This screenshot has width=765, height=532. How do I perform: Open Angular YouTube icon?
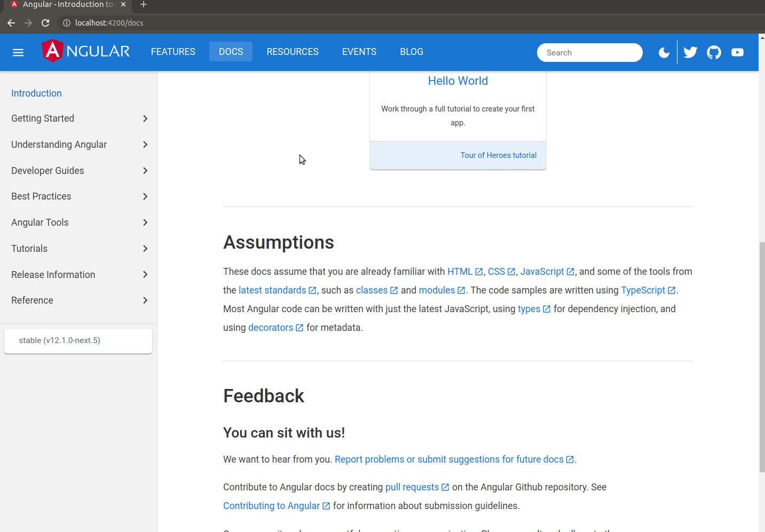tap(737, 52)
